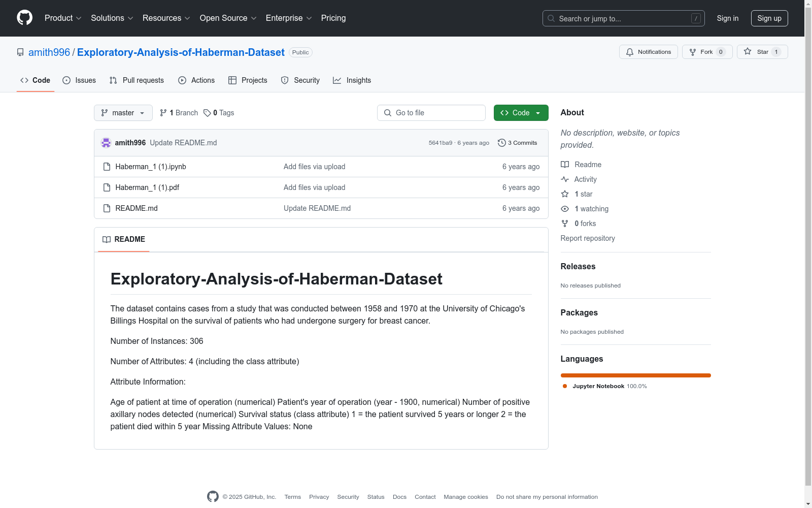The height and width of the screenshot is (508, 812).
Task: Click the Go to file search icon
Action: [x=388, y=113]
